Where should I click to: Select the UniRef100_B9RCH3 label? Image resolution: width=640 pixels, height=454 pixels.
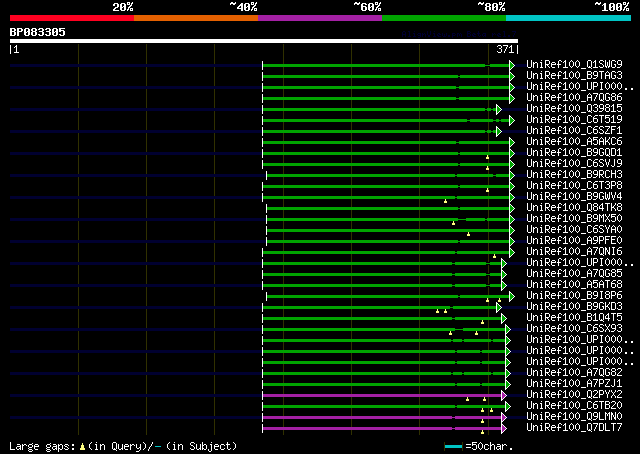[x=574, y=175]
